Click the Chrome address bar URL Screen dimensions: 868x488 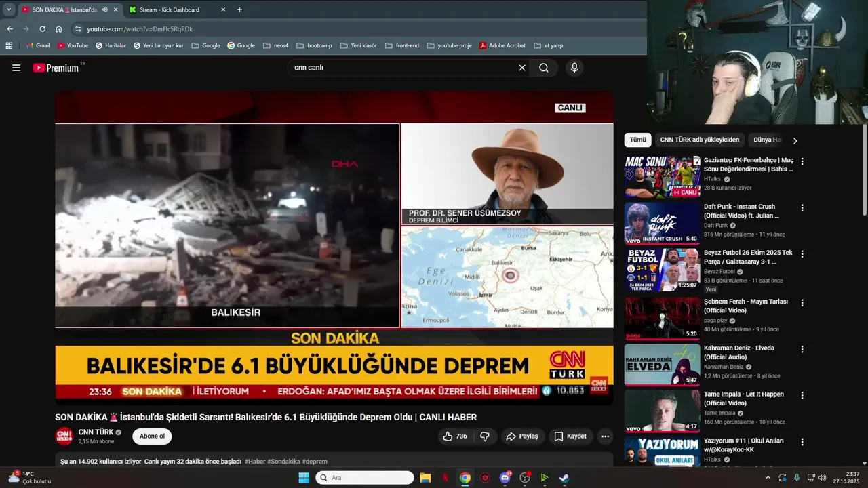point(140,29)
